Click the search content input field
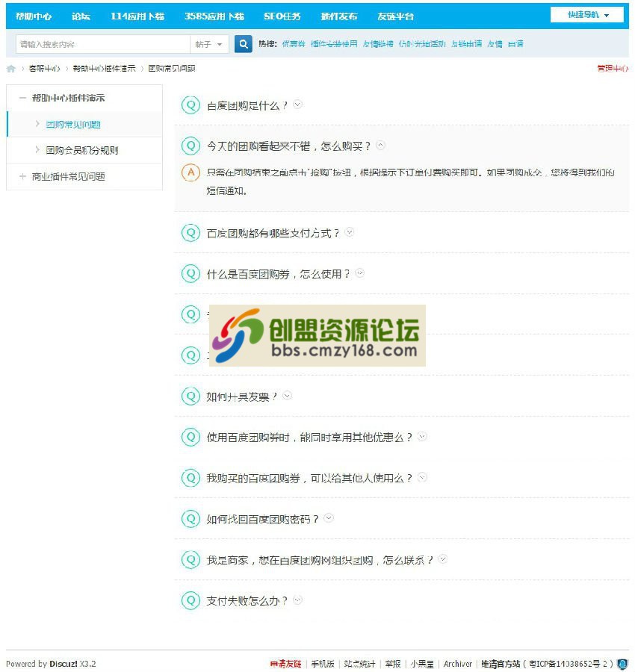 pyautogui.click(x=103, y=44)
